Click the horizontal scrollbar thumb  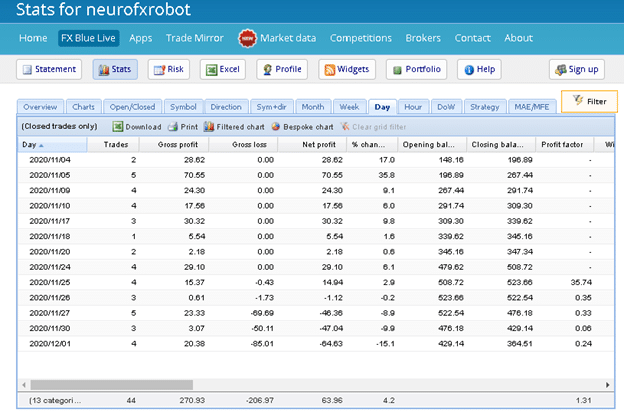click(x=112, y=385)
